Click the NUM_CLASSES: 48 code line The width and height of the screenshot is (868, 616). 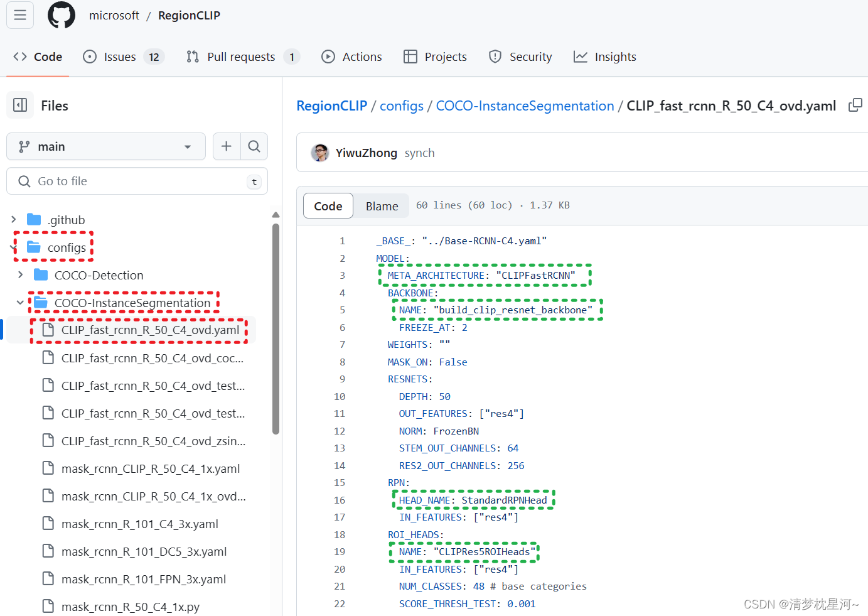493,586
